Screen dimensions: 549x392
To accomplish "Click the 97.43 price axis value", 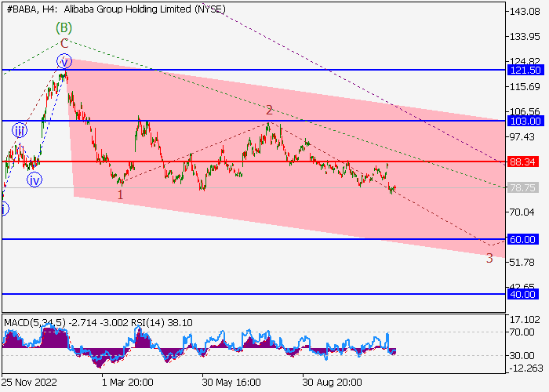I will click(523, 137).
